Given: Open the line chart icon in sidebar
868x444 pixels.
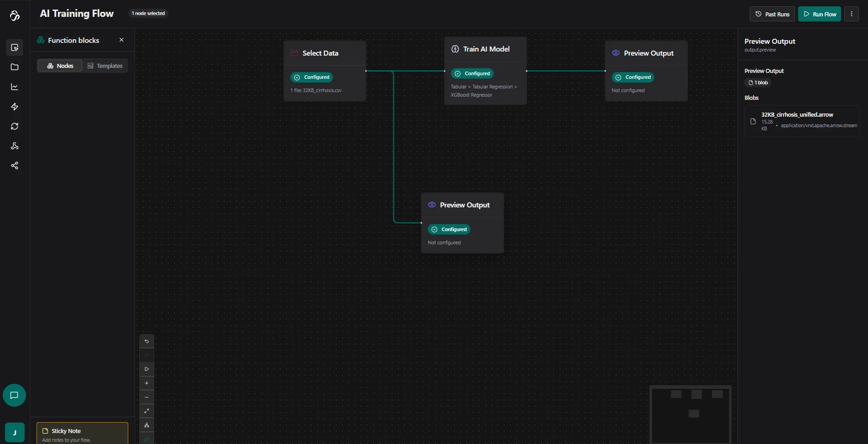Looking at the screenshot, I should point(15,87).
